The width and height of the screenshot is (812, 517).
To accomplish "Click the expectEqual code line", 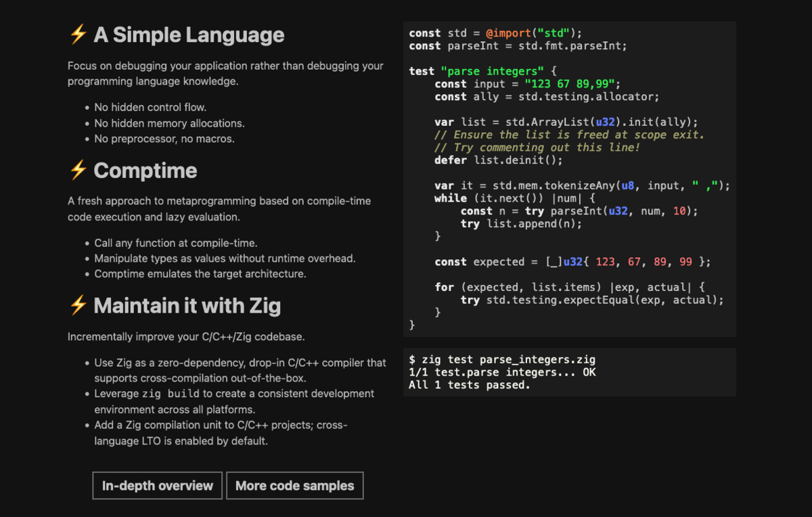I will point(592,300).
